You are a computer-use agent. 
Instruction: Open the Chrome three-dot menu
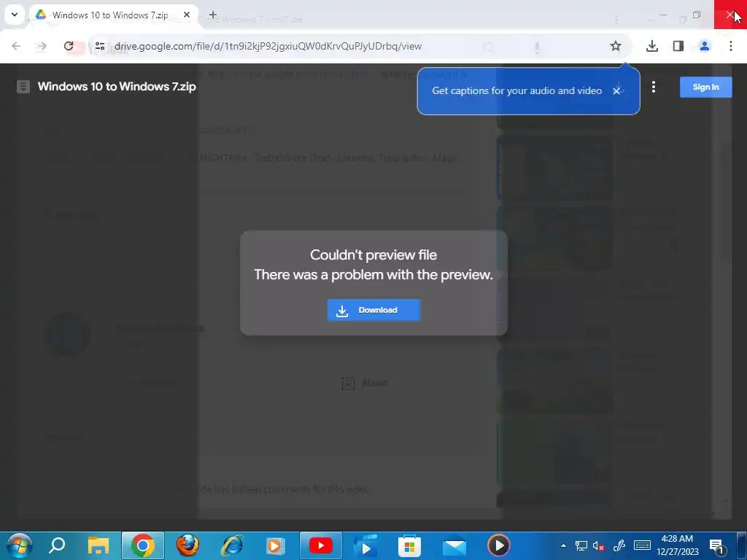click(x=730, y=46)
